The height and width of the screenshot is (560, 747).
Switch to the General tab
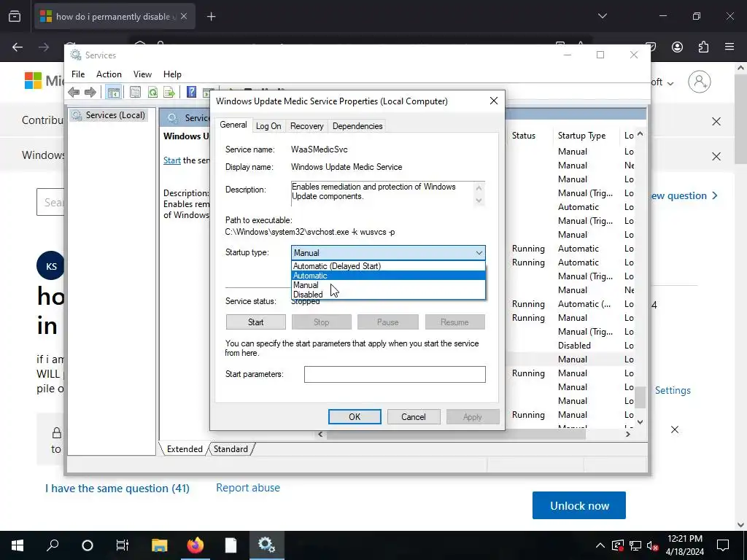click(233, 125)
